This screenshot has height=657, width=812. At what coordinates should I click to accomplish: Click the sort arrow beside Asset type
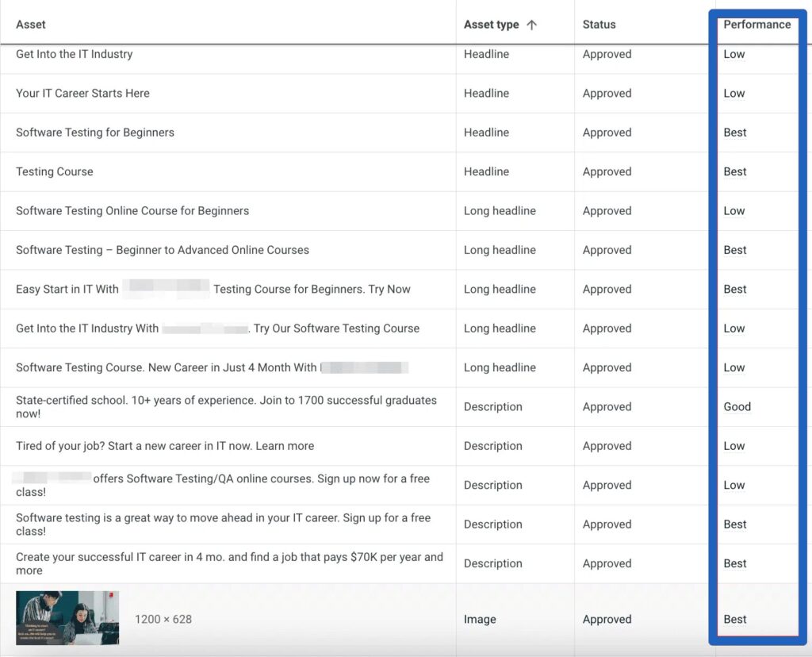531,25
